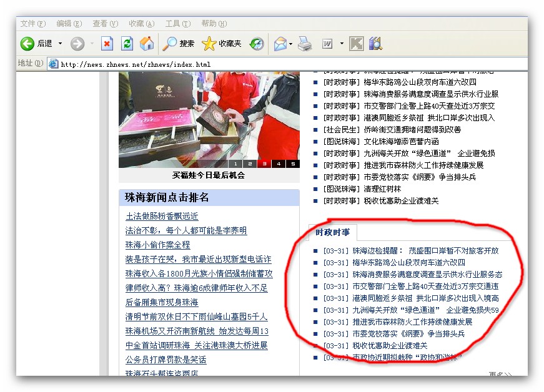Click the K toolbar icon
Screen dimensions: 544x392
coord(356,44)
